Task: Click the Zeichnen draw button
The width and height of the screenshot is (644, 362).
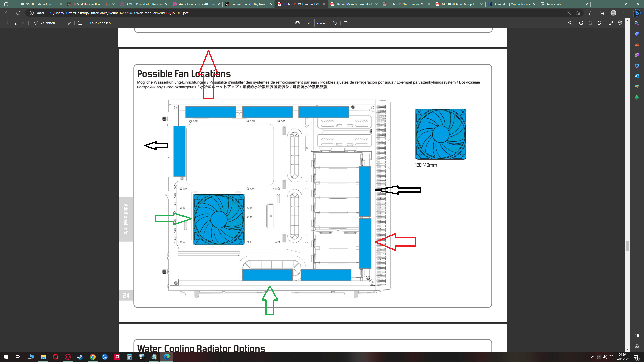Action: tap(45, 23)
